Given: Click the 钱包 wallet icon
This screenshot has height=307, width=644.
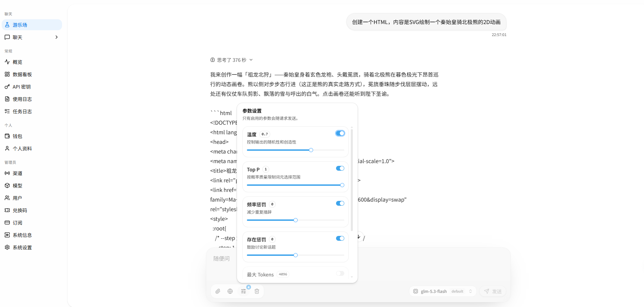Looking at the screenshot, I should click(7, 136).
